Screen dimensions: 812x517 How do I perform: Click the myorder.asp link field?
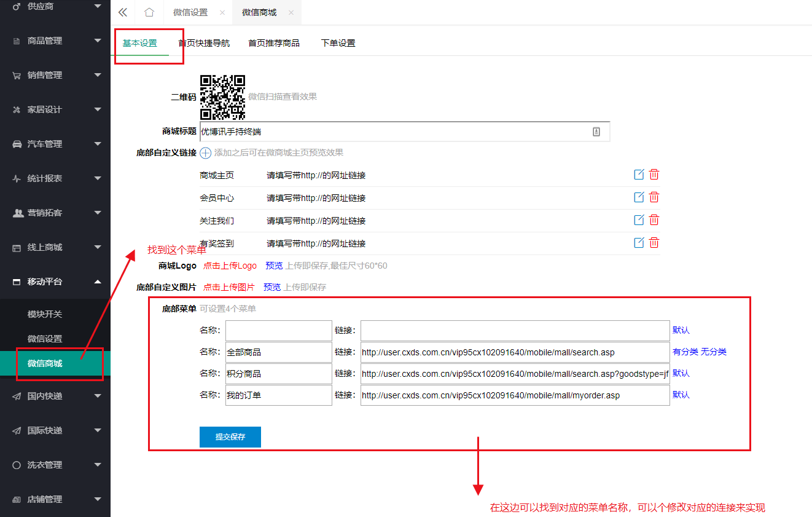pos(515,395)
